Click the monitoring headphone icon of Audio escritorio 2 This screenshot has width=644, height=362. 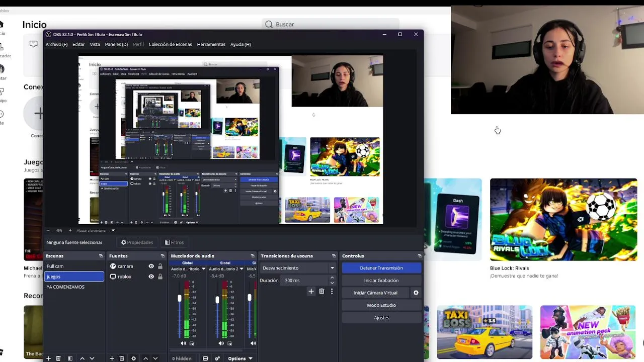click(x=229, y=343)
